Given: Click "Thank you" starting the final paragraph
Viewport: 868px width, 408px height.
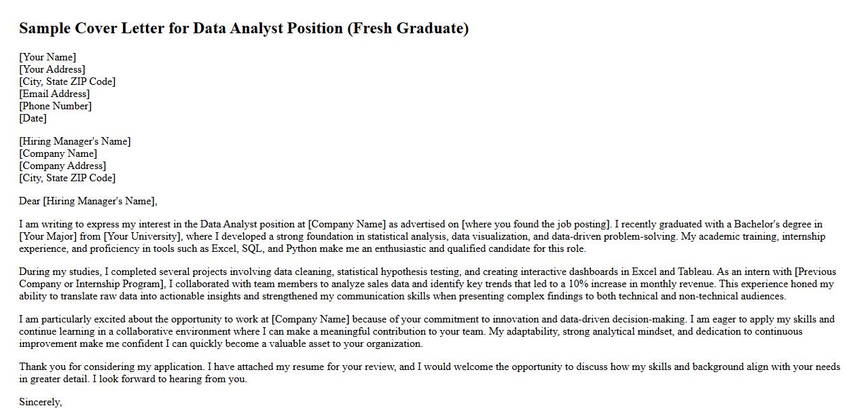Looking at the screenshot, I should coord(40,367).
